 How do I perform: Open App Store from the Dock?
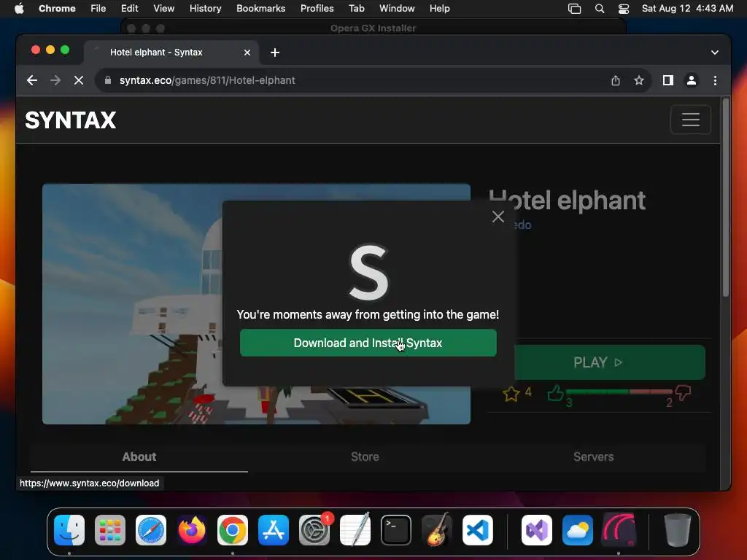[274, 530]
